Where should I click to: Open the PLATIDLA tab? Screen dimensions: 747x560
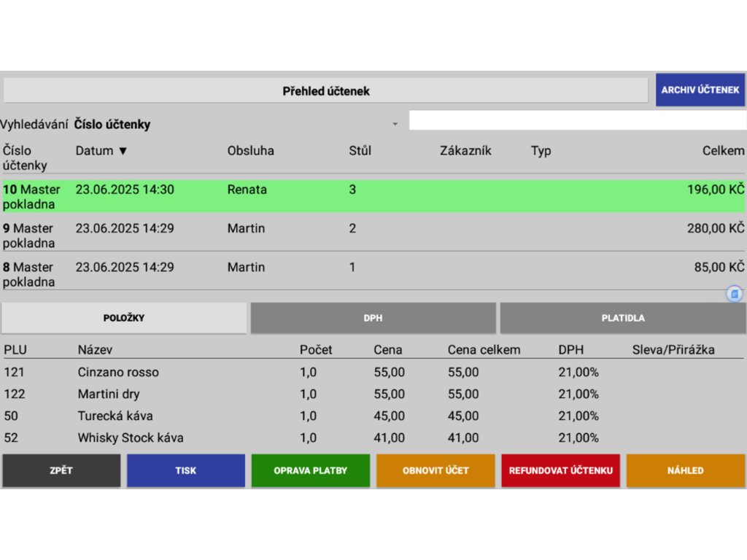622,318
